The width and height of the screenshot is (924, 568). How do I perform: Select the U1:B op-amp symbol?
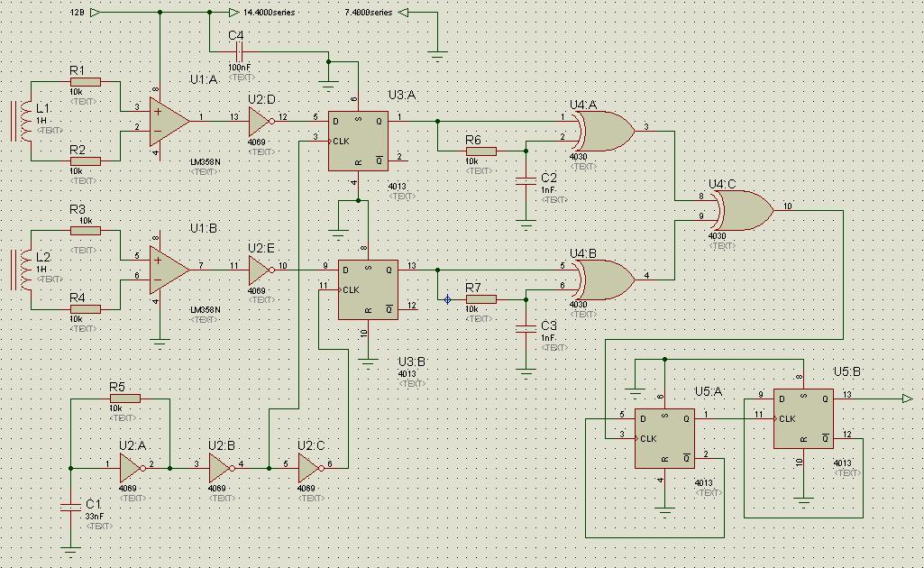pos(169,270)
